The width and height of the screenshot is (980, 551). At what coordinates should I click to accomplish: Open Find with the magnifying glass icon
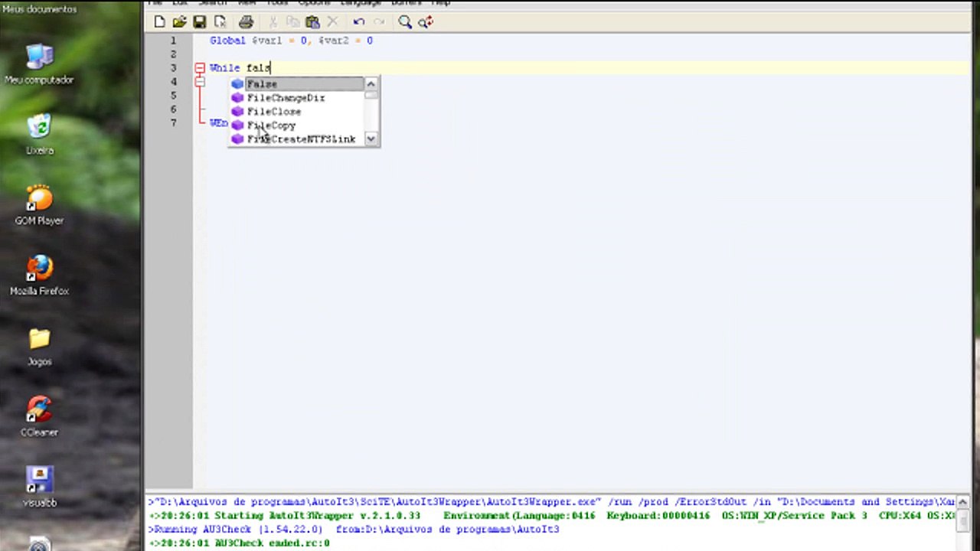(x=405, y=22)
